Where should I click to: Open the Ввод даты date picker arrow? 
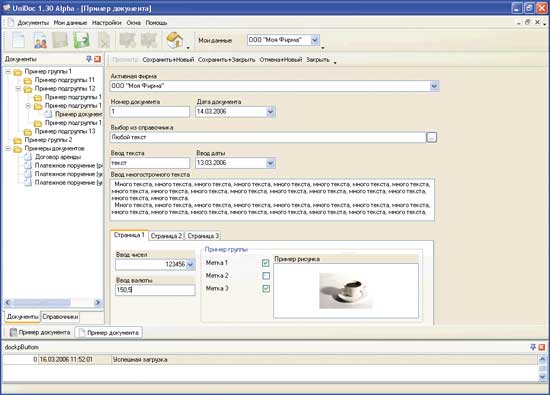pyautogui.click(x=270, y=163)
